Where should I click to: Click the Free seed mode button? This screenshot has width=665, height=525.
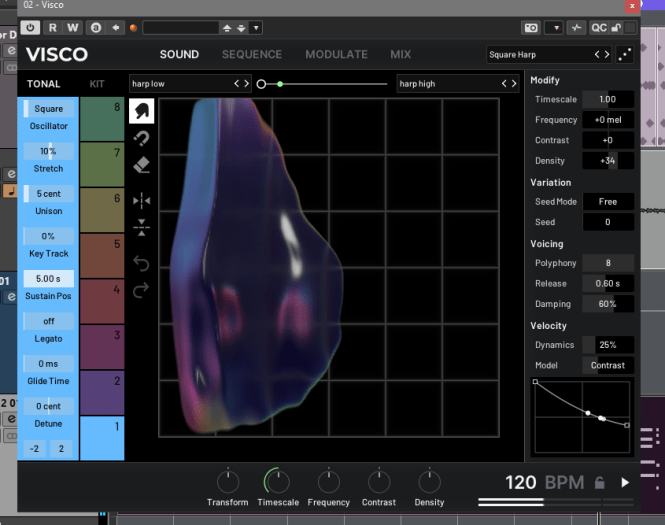point(608,202)
